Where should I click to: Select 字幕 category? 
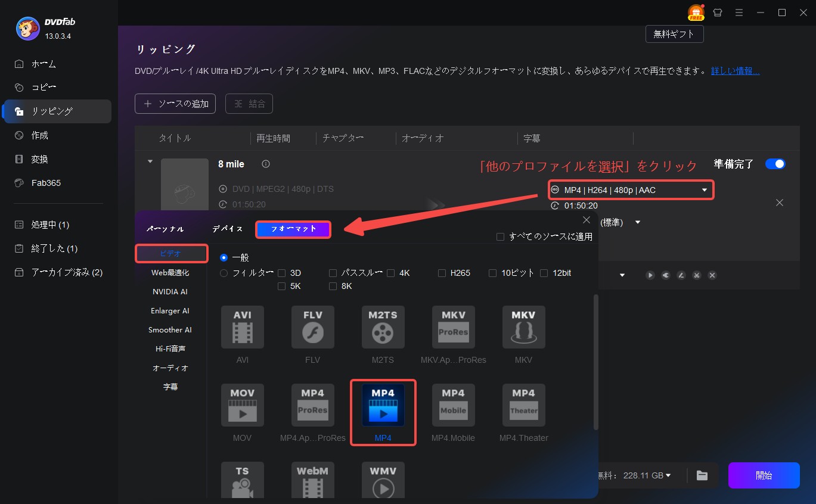coord(170,387)
